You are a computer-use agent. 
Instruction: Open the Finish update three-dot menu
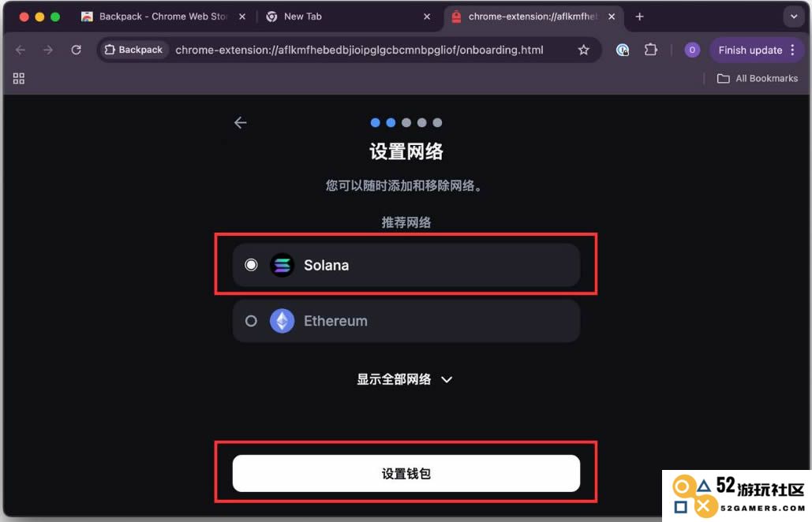point(792,50)
